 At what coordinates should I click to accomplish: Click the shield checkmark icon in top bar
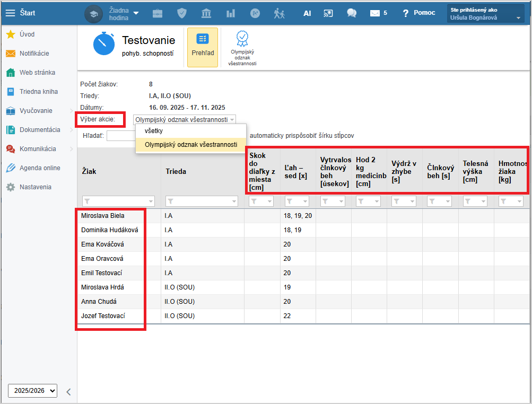click(x=182, y=13)
